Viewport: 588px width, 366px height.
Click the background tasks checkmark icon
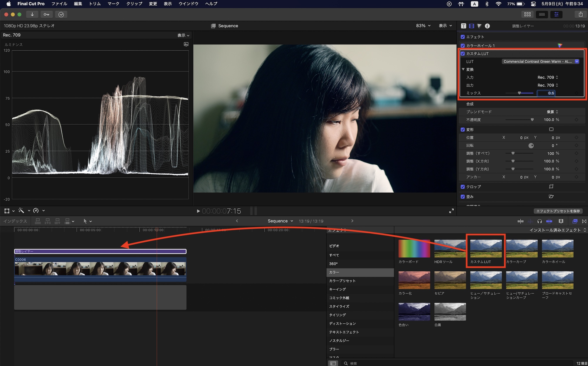pos(61,14)
